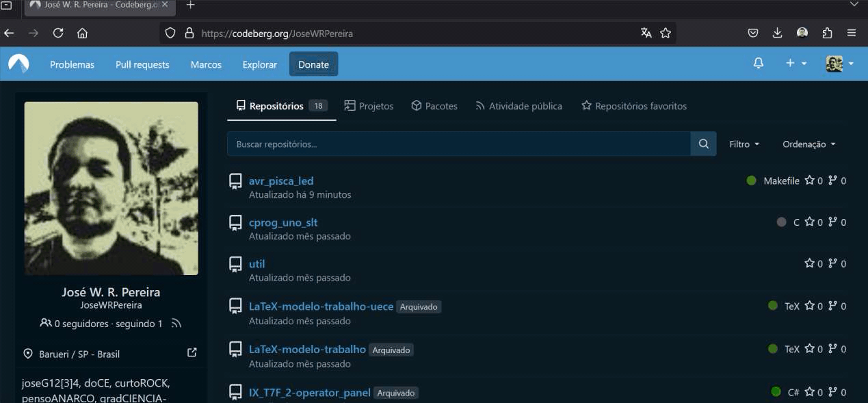Image resolution: width=868 pixels, height=403 pixels.
Task: Open the external website link beside Barueri location
Action: (192, 352)
